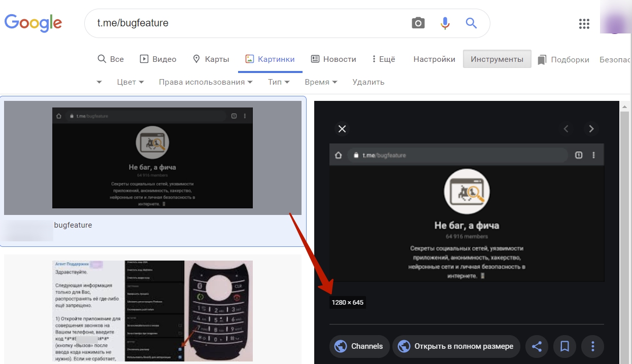
Task: Save image with bookmark icon
Action: click(564, 347)
